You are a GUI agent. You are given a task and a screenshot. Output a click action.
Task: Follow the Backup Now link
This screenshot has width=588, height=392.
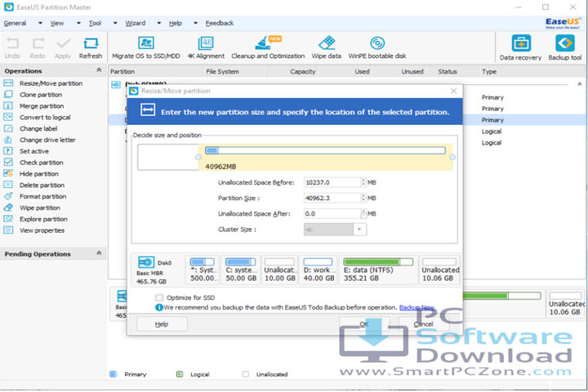416,308
